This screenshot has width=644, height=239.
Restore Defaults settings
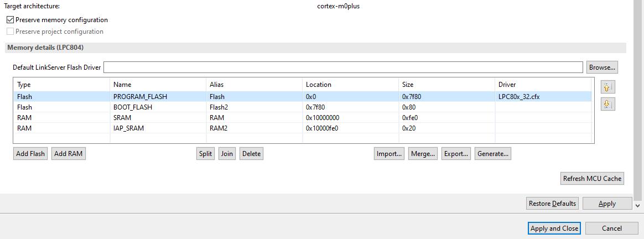553,203
